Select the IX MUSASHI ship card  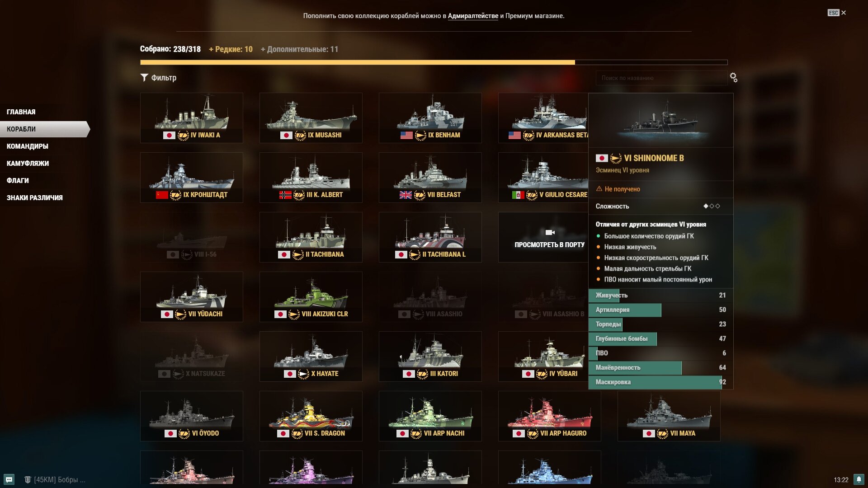[311, 118]
